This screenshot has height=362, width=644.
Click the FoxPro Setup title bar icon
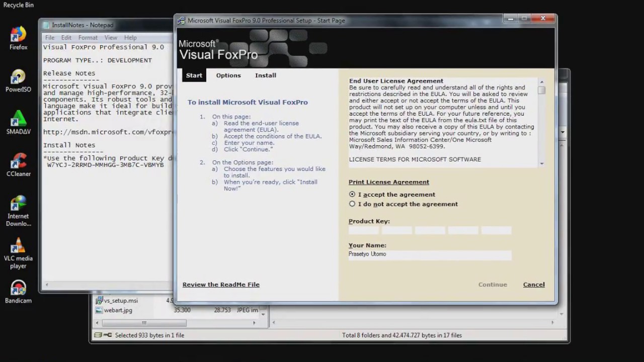pos(182,21)
